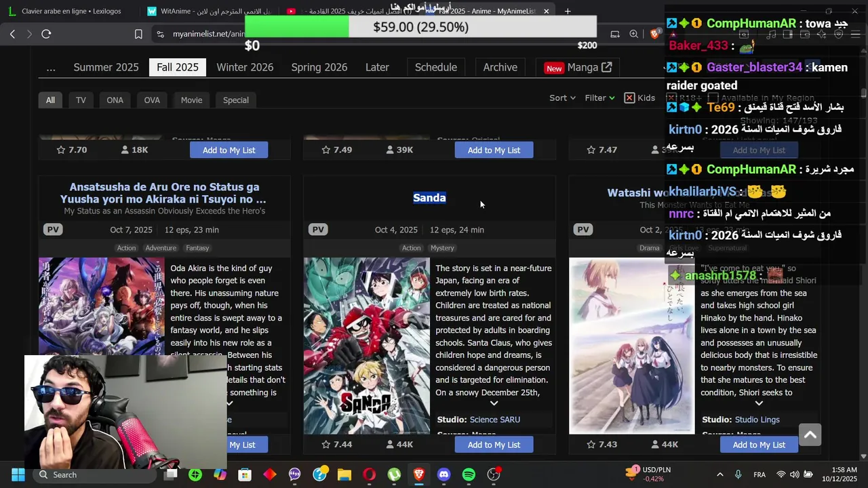Play the PV for Sanda
Viewport: 868px width, 488px height.
click(318, 230)
